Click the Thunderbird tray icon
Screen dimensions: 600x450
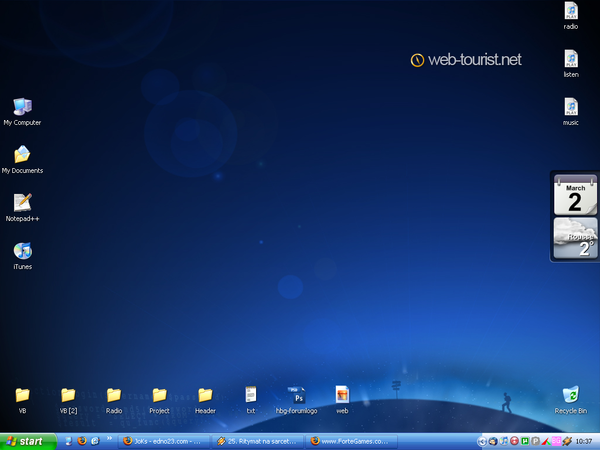point(493,442)
